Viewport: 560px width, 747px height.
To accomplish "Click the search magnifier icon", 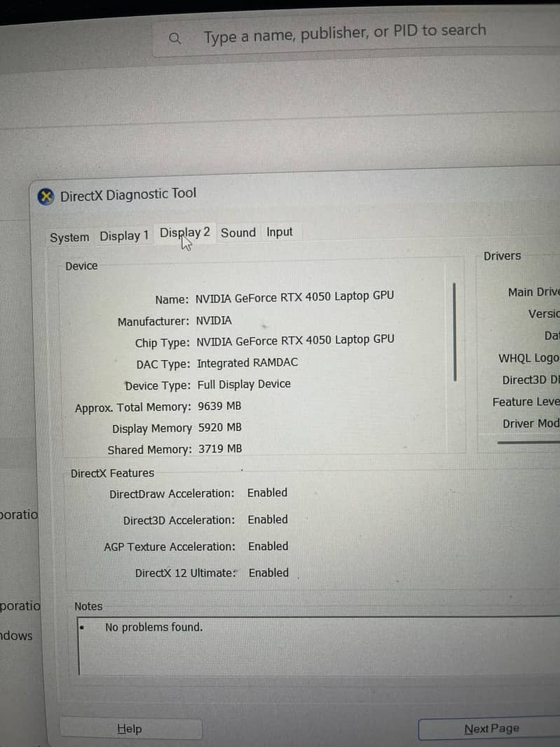I will click(175, 38).
